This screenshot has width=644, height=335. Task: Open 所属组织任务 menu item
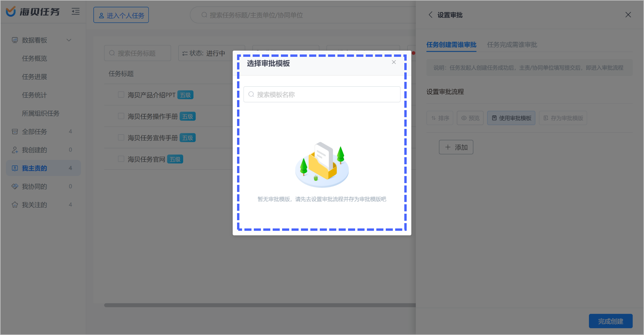[41, 113]
